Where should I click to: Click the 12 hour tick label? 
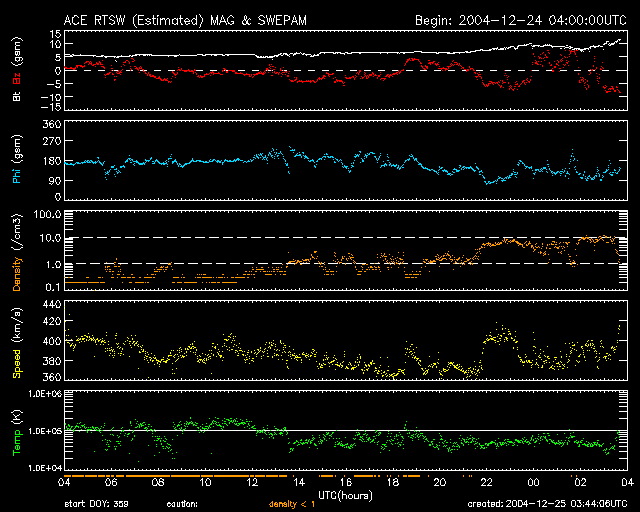click(x=252, y=483)
